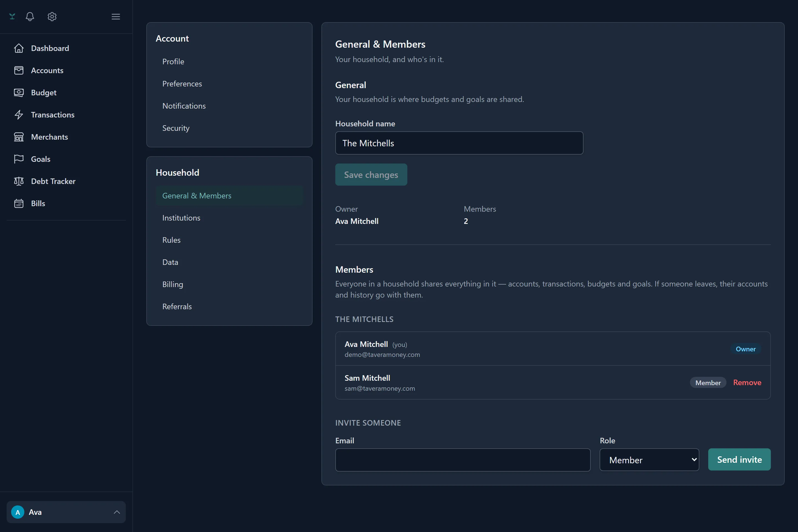Click the Household name input field
Image resolution: width=798 pixels, height=532 pixels.
coord(459,143)
